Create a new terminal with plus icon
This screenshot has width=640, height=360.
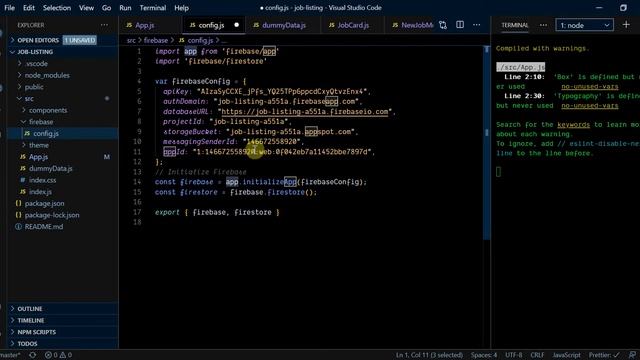click(x=626, y=25)
